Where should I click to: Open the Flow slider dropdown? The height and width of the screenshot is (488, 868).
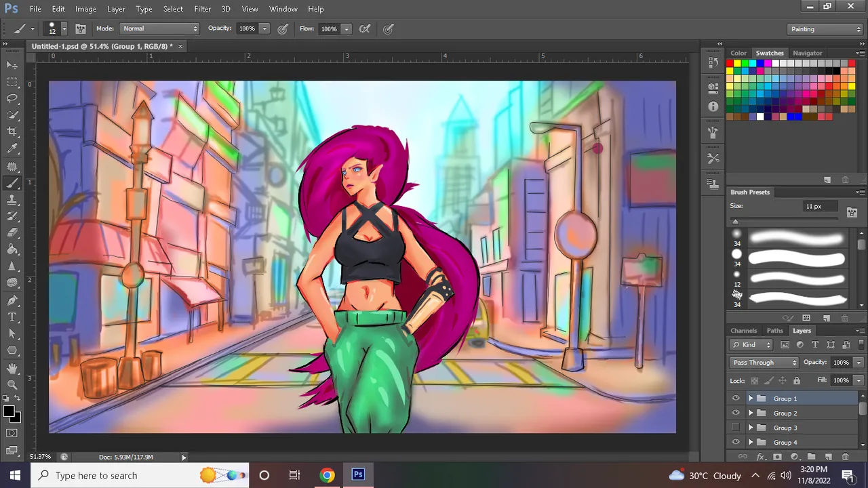pos(346,28)
